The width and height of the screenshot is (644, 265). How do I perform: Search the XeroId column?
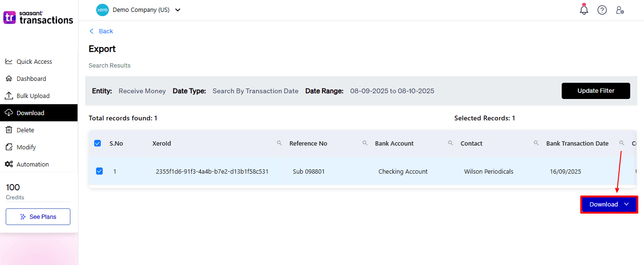pos(279,143)
